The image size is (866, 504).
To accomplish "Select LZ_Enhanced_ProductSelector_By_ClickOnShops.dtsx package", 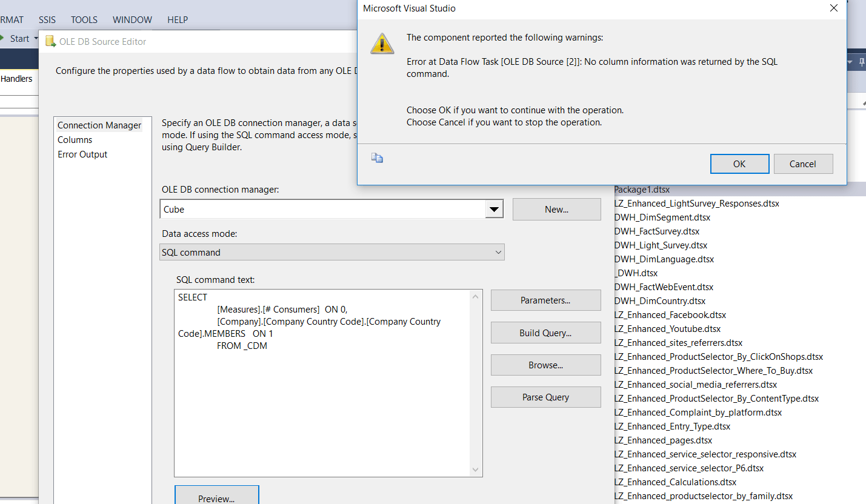I will pos(719,357).
